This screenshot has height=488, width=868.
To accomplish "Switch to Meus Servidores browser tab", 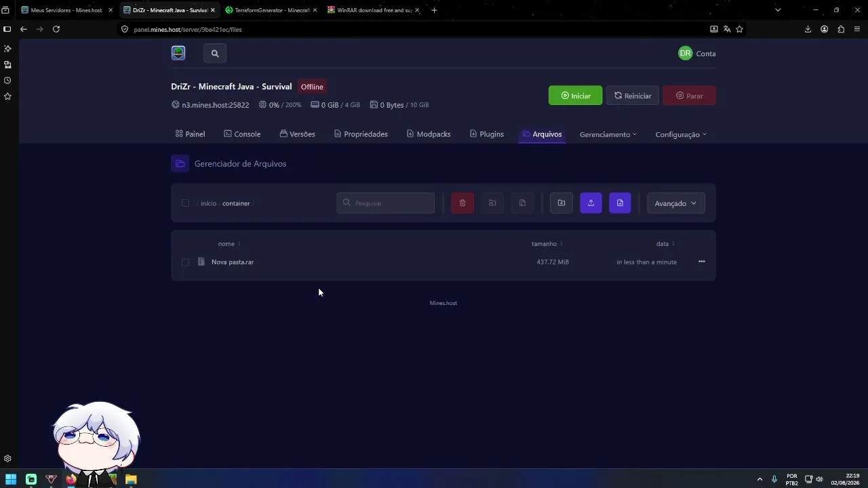I will pos(66,10).
